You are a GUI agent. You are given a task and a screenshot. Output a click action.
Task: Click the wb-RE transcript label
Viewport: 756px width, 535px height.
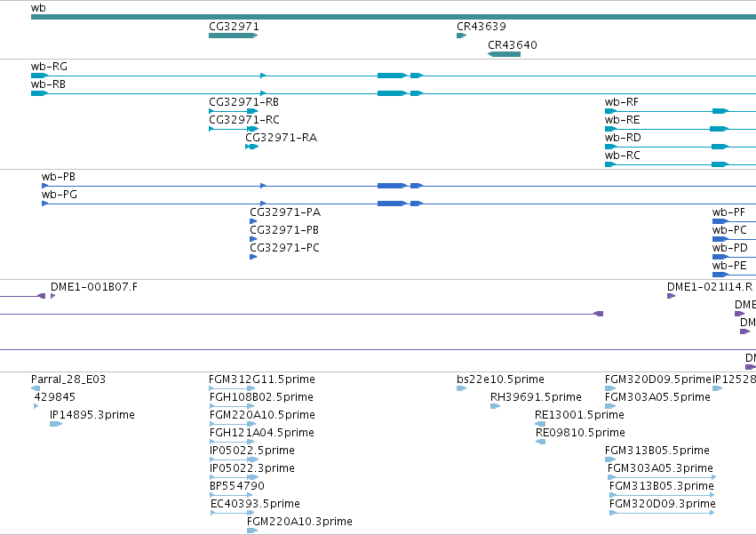click(623, 120)
